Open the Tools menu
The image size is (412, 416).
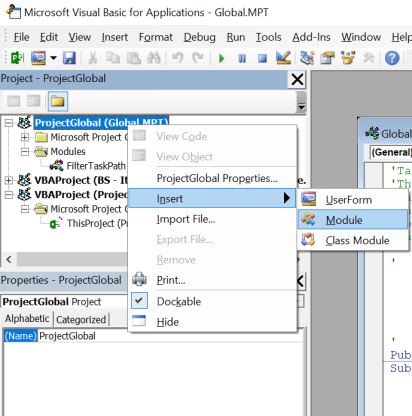coord(268,37)
